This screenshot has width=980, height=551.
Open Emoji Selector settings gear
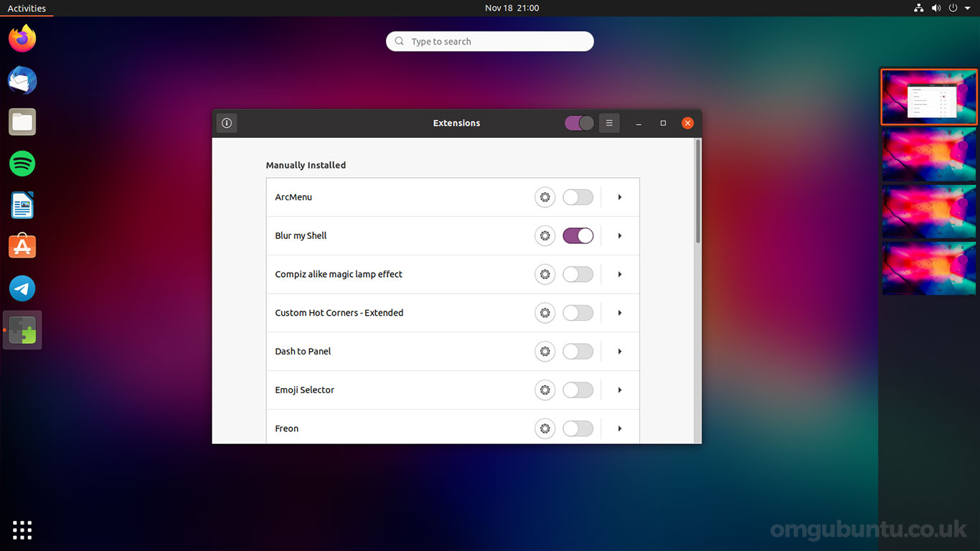coord(545,390)
